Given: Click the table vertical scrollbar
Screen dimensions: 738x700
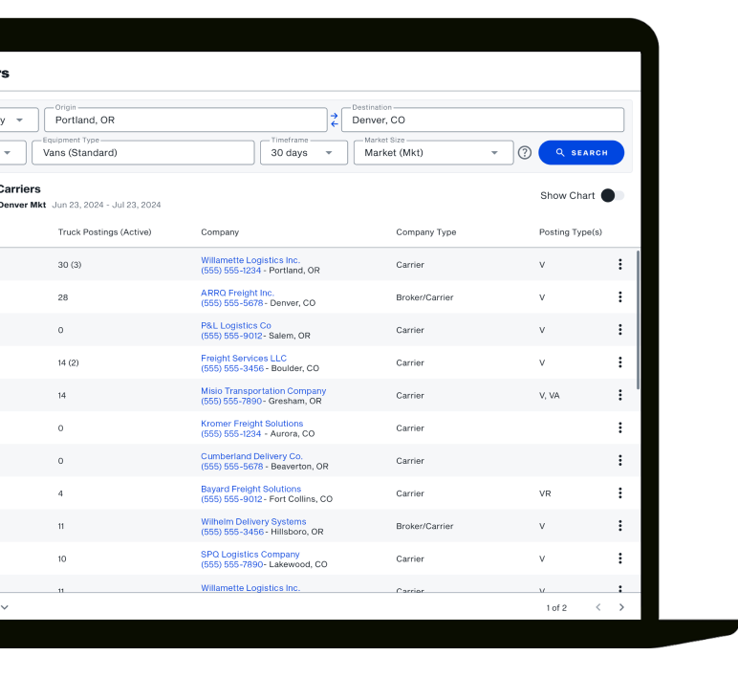Looking at the screenshot, I should (x=639, y=320).
